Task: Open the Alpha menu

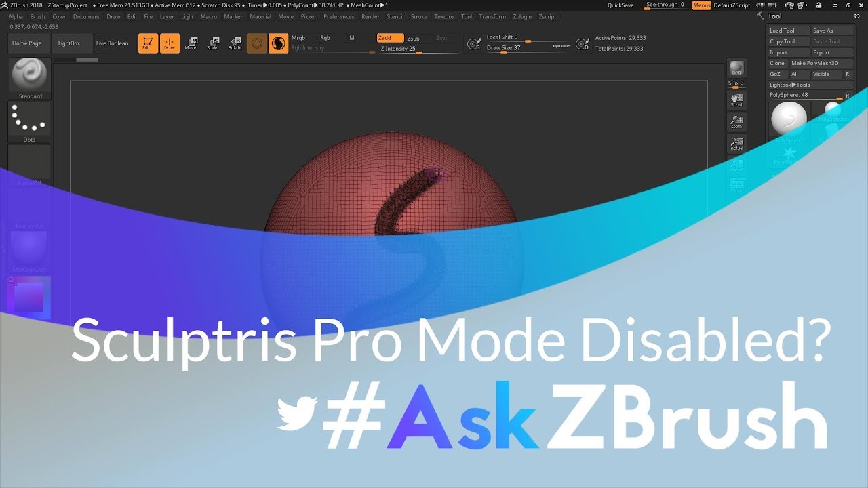Action: [x=16, y=16]
